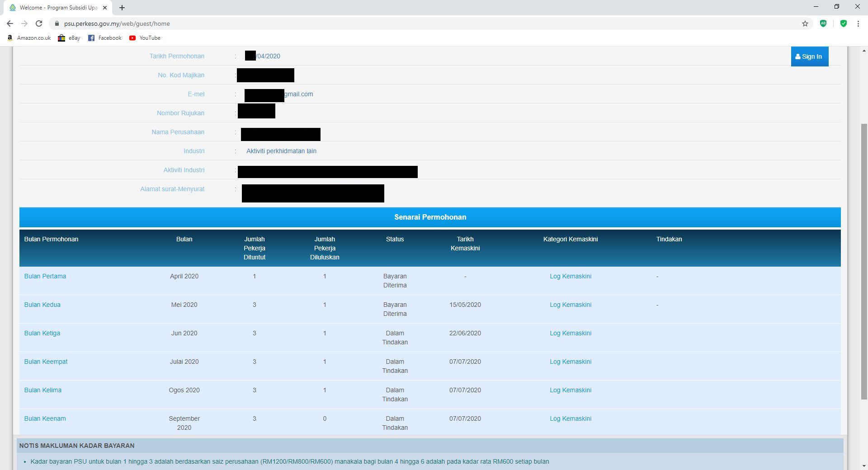Close the Program Subsidi Upah tab
The image size is (868, 470).
105,8
